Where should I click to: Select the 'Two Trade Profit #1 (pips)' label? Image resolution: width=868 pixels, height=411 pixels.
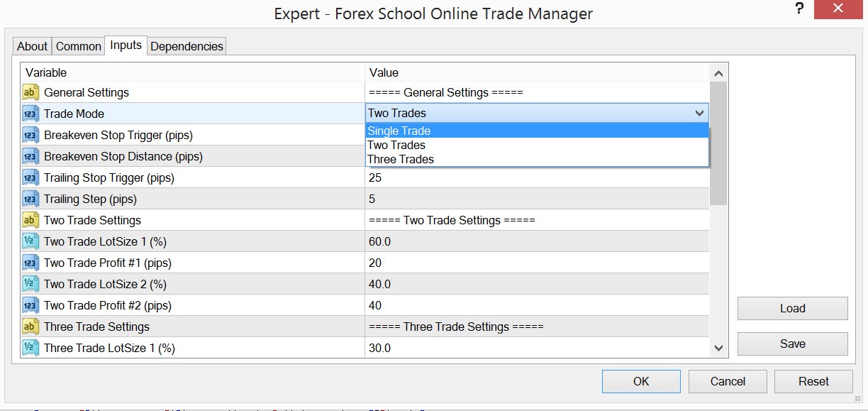(108, 263)
